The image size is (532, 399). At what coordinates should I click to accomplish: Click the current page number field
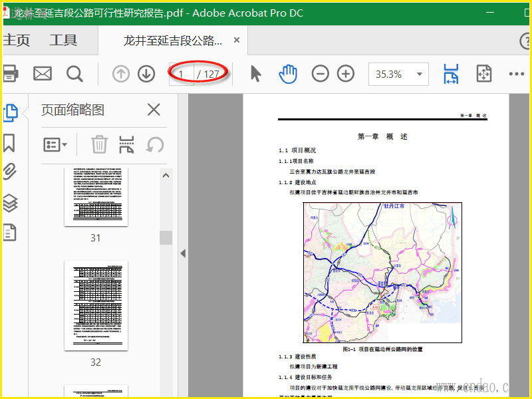click(181, 74)
